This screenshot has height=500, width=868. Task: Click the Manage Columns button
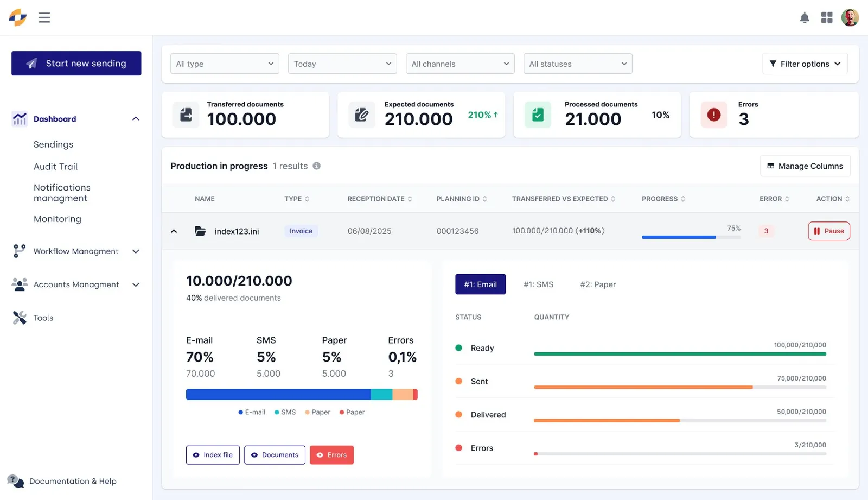tap(805, 166)
